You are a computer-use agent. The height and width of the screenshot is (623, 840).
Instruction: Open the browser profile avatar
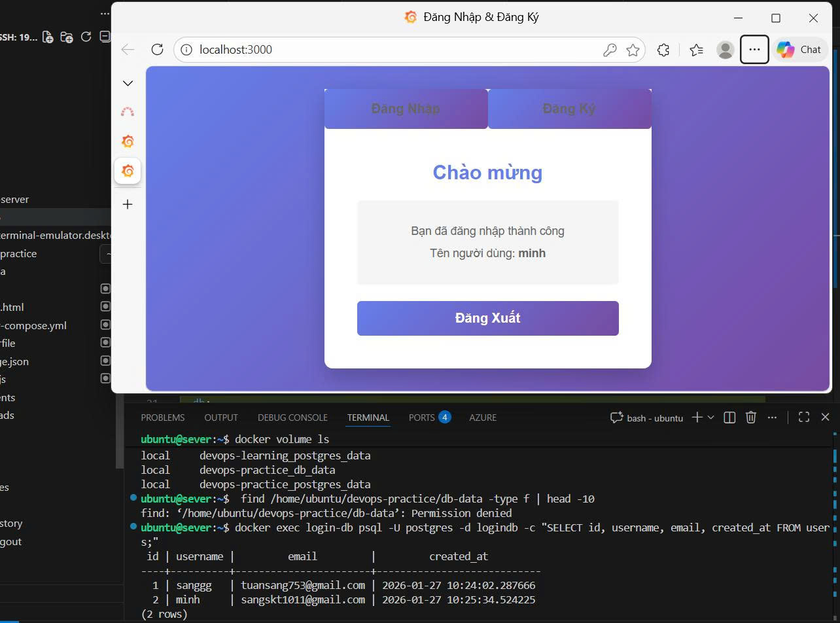(x=725, y=50)
